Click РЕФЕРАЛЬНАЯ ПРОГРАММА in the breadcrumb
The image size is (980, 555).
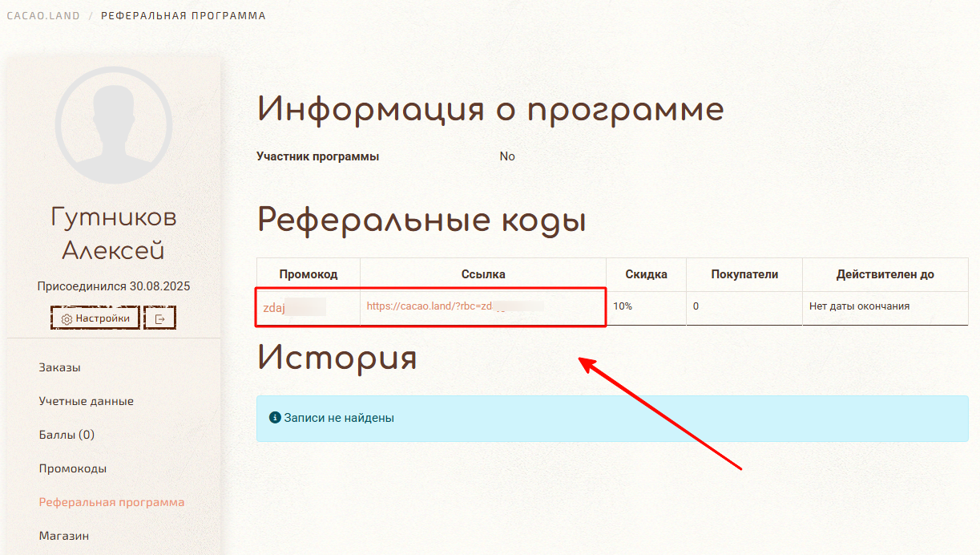point(183,16)
